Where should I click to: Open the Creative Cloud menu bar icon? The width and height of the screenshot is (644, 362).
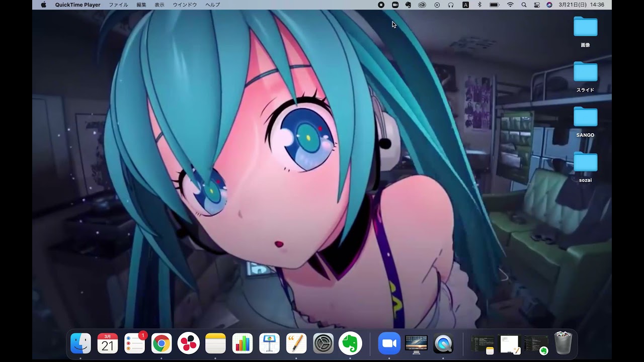pyautogui.click(x=422, y=5)
